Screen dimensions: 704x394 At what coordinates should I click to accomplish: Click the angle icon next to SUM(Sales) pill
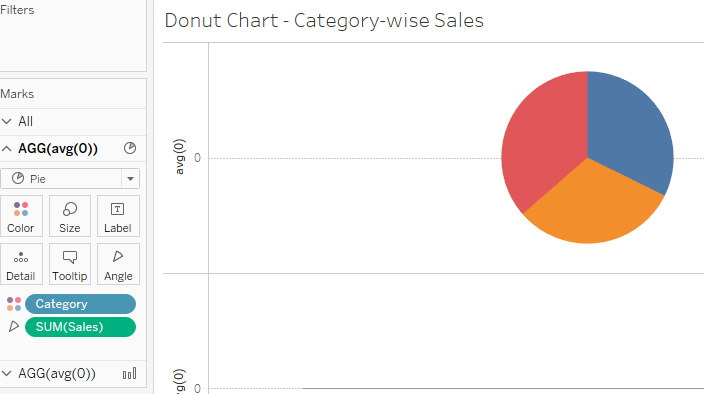pyautogui.click(x=14, y=327)
